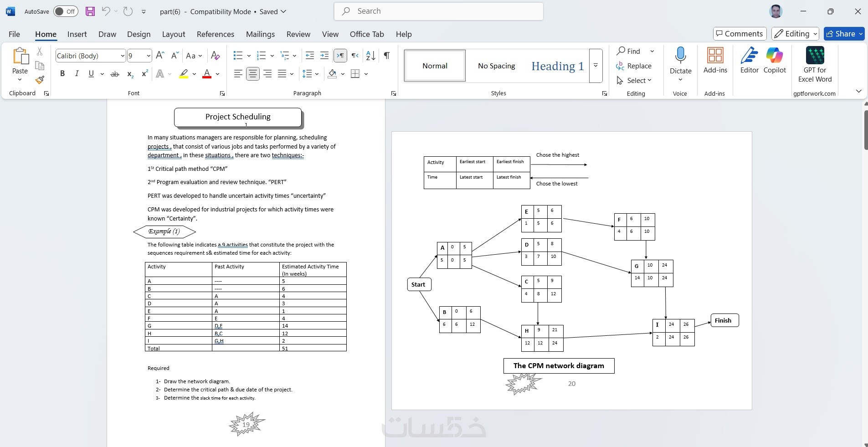
Task: Apply yellow text highlight color
Action: click(x=184, y=74)
